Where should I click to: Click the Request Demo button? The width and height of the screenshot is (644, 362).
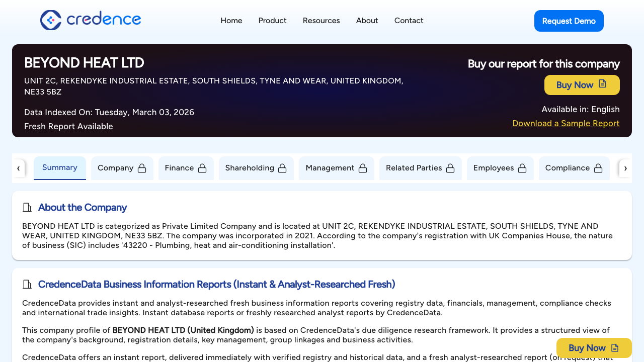click(x=569, y=21)
